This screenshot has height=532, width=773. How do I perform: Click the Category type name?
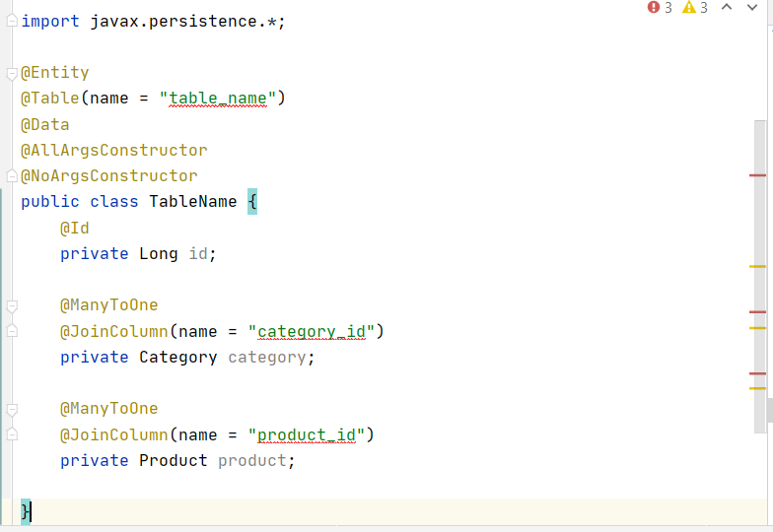tap(177, 357)
